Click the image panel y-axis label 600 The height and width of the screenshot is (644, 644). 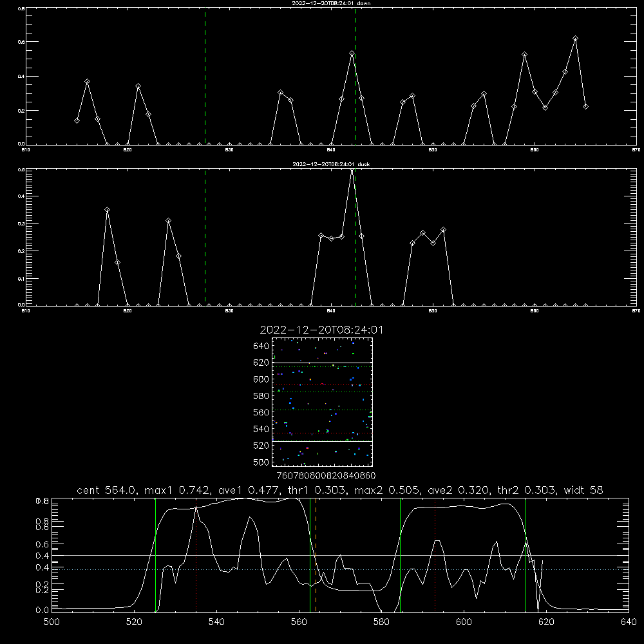click(261, 379)
